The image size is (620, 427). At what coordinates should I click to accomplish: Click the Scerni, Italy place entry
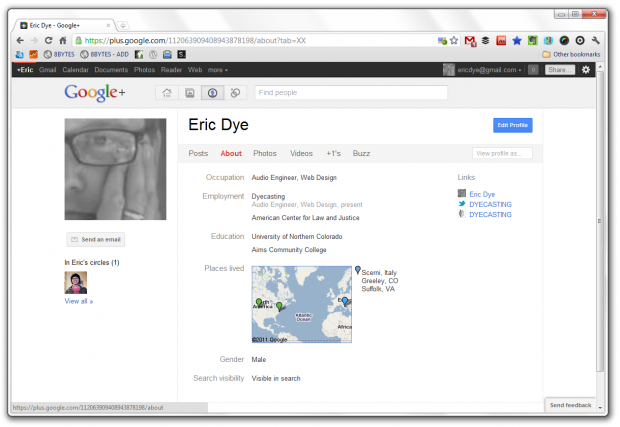(379, 272)
